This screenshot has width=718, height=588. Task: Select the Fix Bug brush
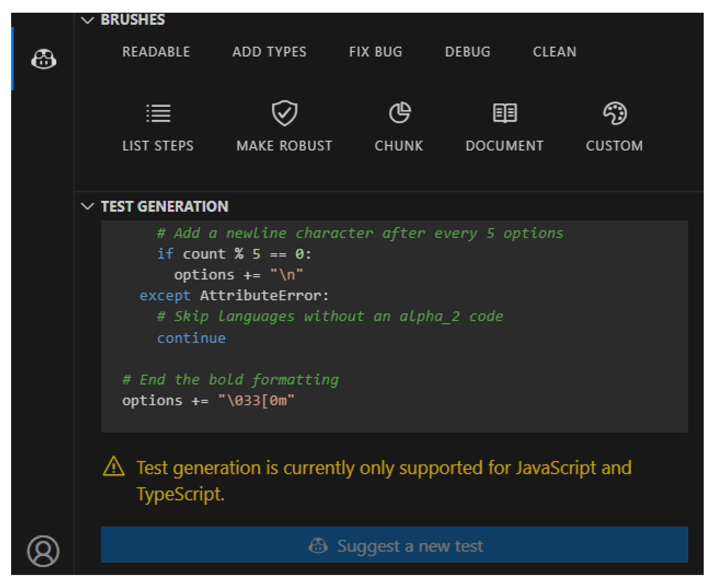tap(376, 52)
